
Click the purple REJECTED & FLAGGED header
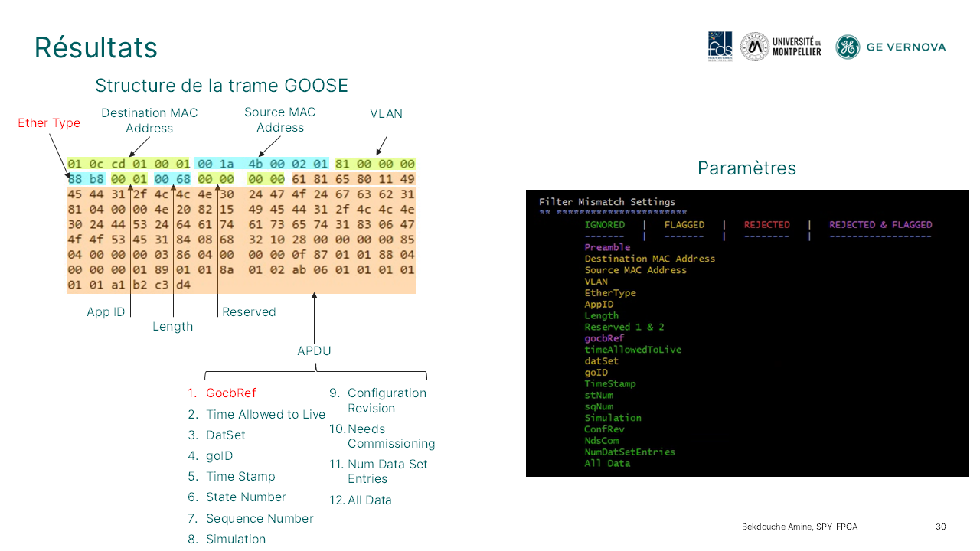[880, 225]
